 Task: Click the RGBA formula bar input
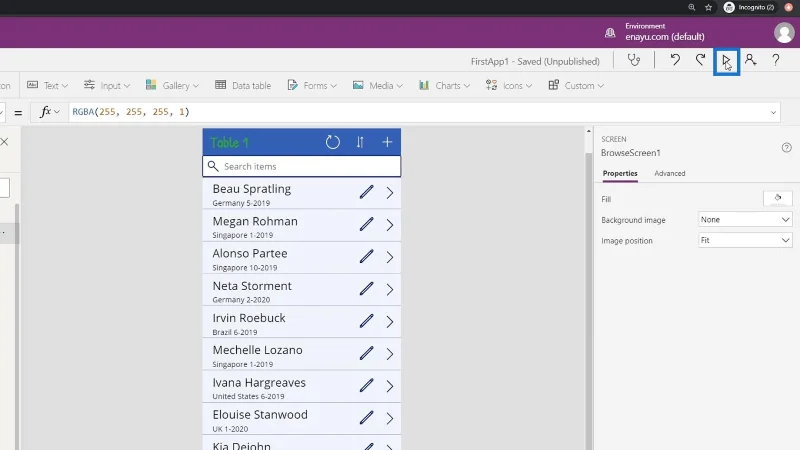click(x=418, y=112)
